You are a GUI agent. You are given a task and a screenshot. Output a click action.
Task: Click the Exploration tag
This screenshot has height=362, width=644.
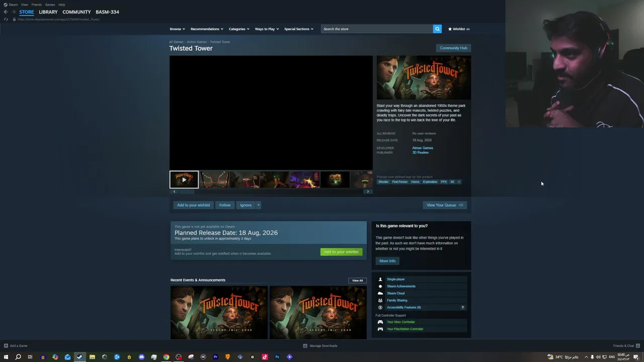click(x=430, y=182)
